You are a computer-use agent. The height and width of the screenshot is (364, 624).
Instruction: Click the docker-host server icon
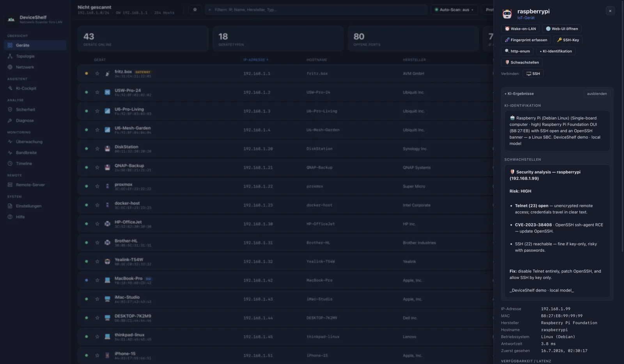coord(107,205)
